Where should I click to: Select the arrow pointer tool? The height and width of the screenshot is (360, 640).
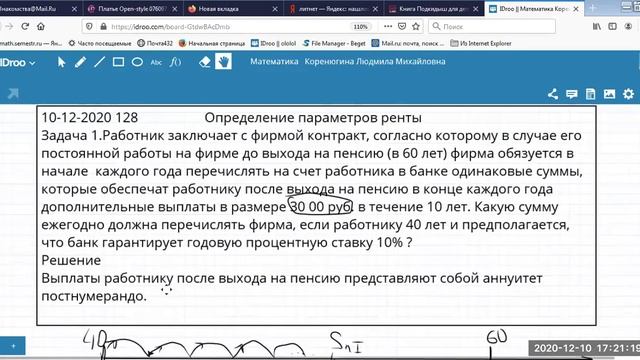61,62
